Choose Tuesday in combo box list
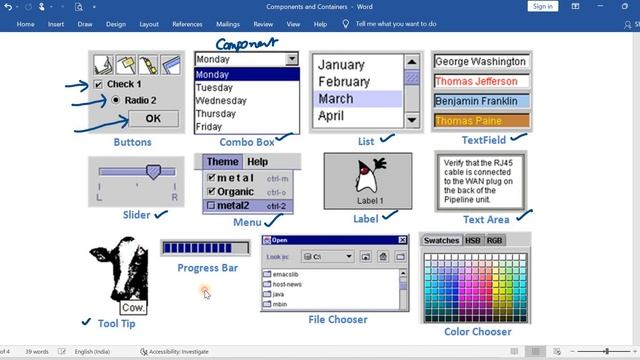Viewport: 640px width, 360px height. pyautogui.click(x=247, y=88)
